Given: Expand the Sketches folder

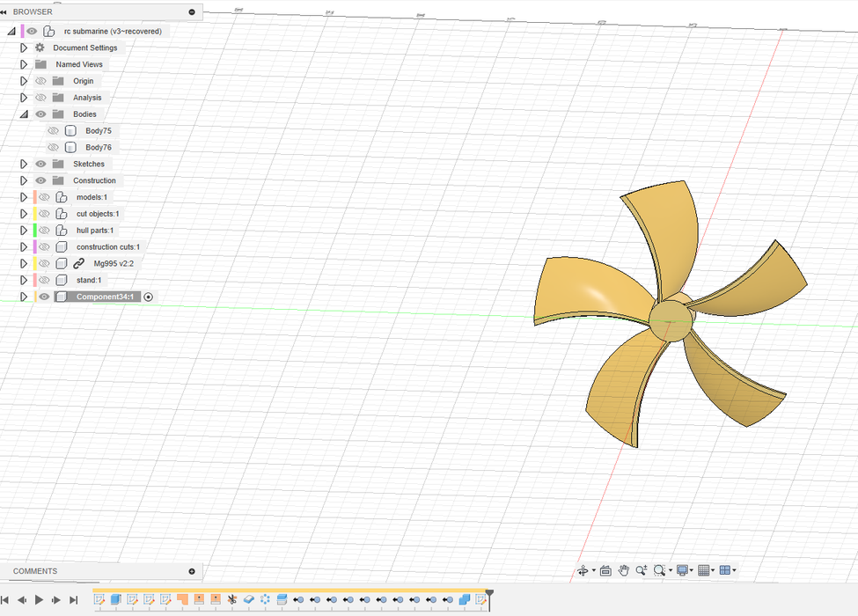Looking at the screenshot, I should [x=24, y=165].
